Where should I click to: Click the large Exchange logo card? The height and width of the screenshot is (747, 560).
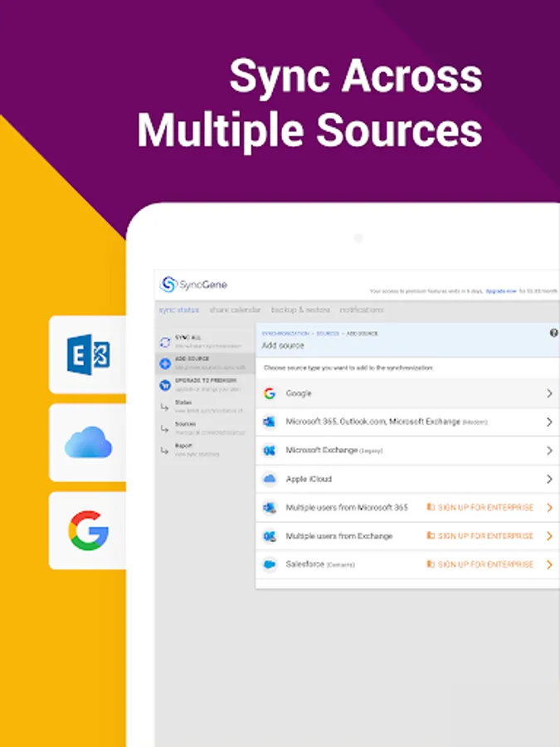[x=88, y=354]
